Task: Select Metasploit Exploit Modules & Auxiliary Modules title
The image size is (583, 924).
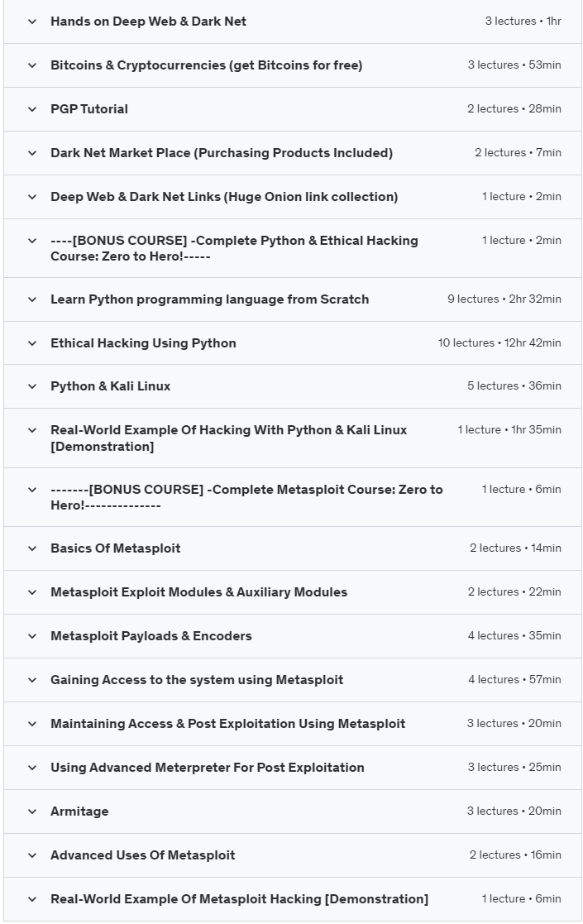Action: pos(199,592)
